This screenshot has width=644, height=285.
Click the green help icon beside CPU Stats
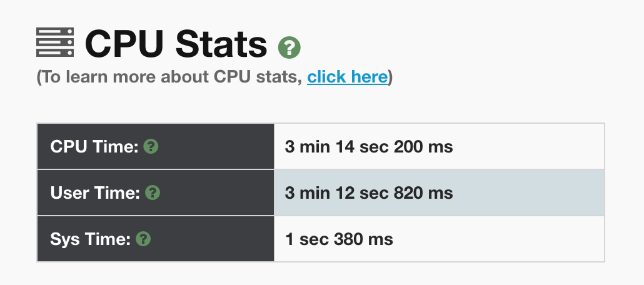(289, 47)
